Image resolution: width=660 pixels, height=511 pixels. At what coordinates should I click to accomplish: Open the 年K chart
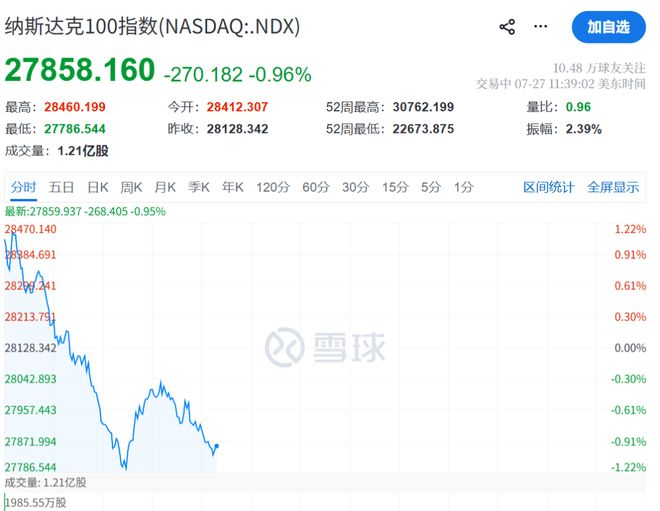tap(233, 187)
